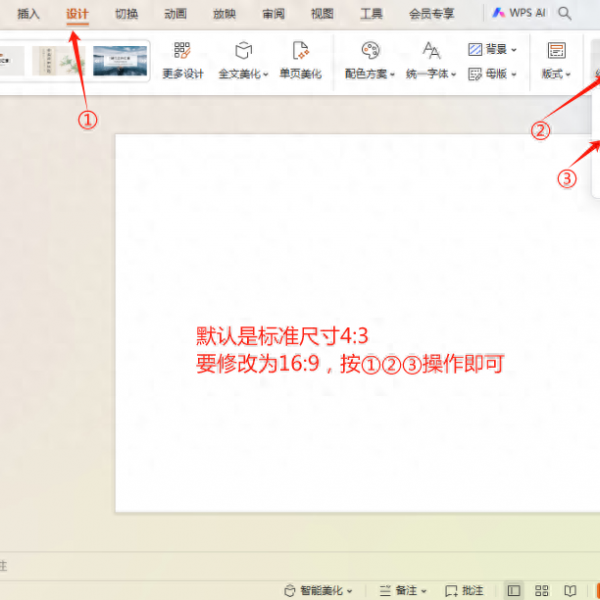Switch to reading view book icon

point(570,591)
